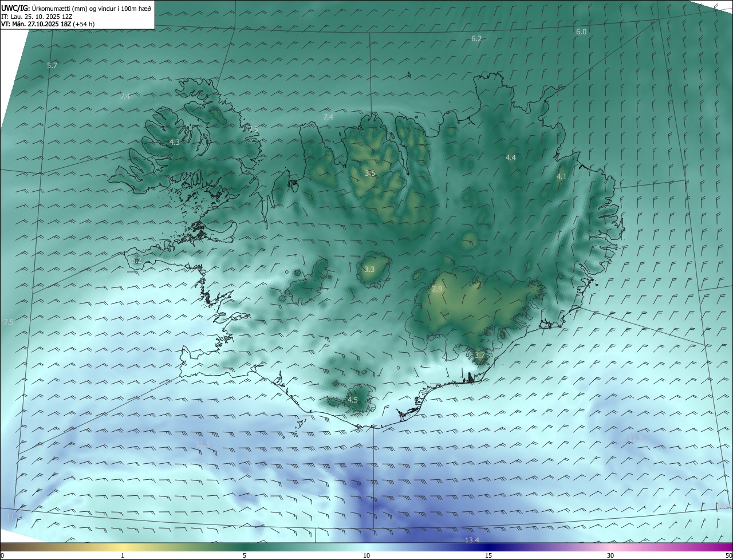Click the 4.5 value label near the south coast
The image size is (733, 560).
coord(353,400)
